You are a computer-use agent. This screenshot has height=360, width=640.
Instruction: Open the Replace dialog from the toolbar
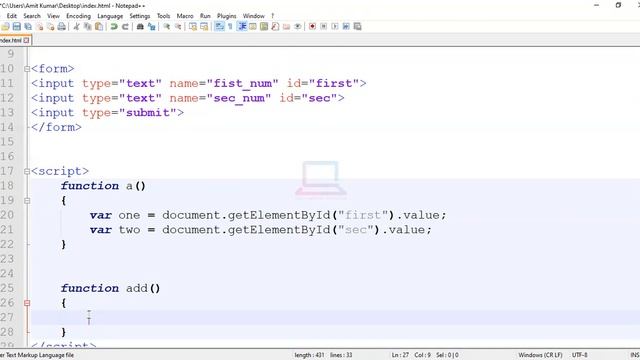[x=151, y=27]
